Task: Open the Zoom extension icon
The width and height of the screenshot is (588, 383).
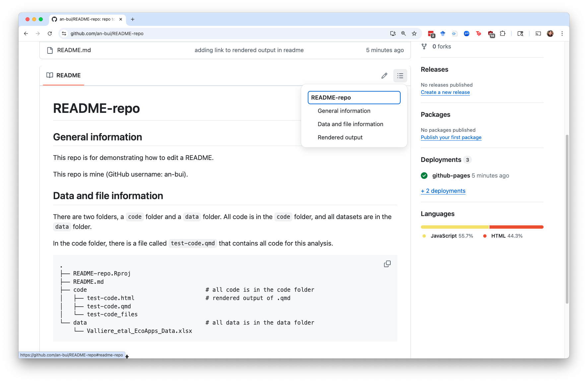Action: (466, 34)
